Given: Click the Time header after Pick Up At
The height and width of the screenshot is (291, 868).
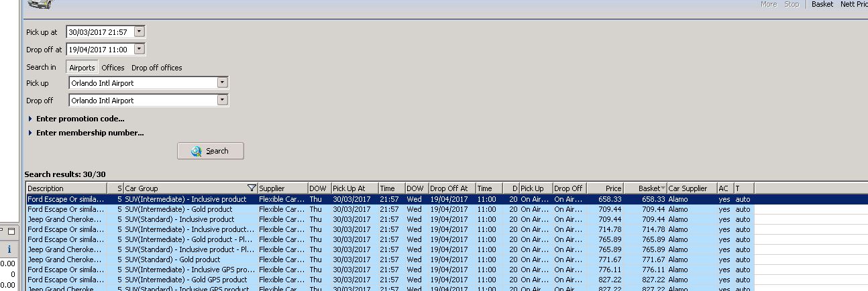Looking at the screenshot, I should tap(391, 188).
